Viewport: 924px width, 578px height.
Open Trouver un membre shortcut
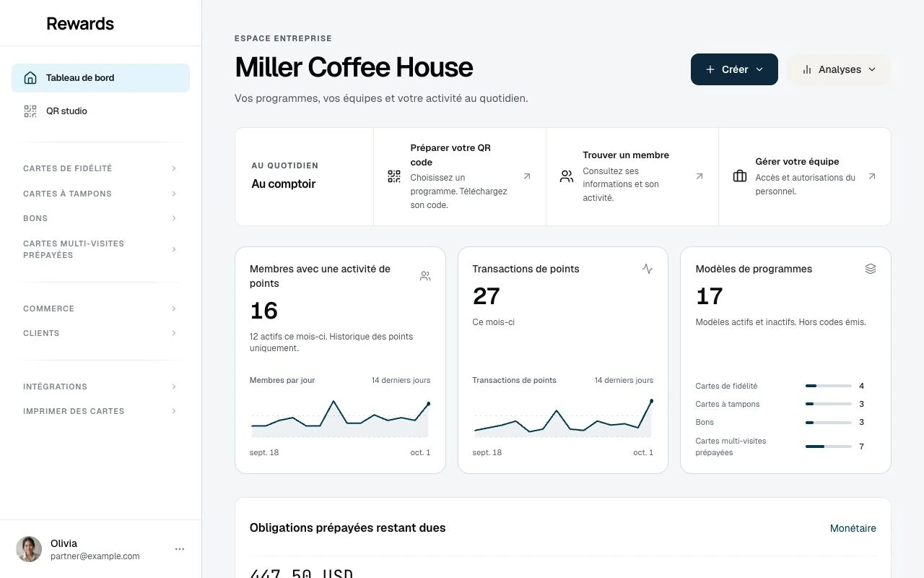632,176
